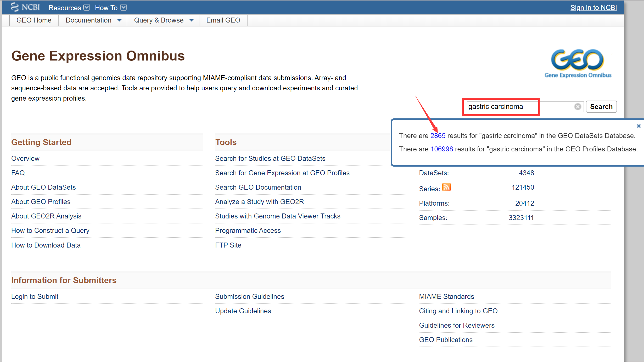This screenshot has width=644, height=362.
Task: Select the Email GEO tab
Action: [223, 20]
